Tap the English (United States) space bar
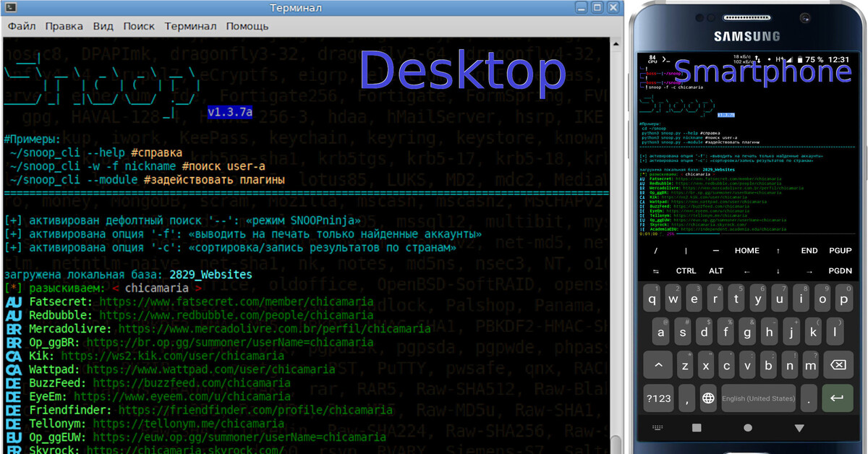 click(x=758, y=398)
